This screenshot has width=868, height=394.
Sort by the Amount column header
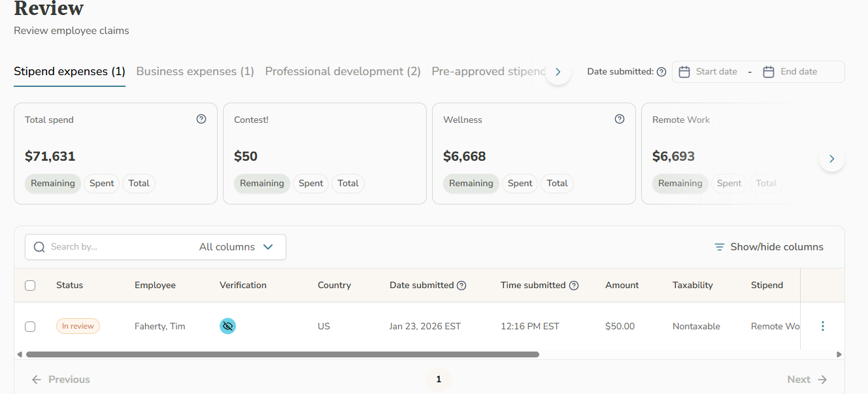point(622,286)
